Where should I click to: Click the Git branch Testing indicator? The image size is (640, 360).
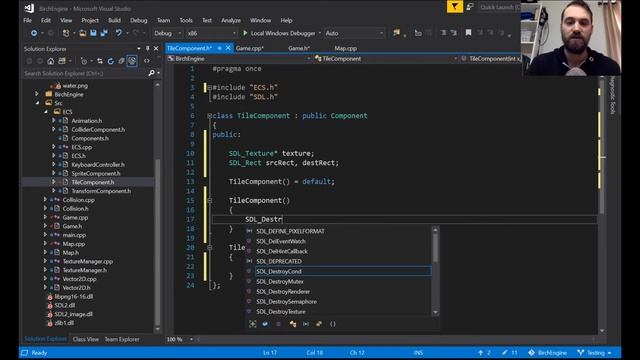595,353
